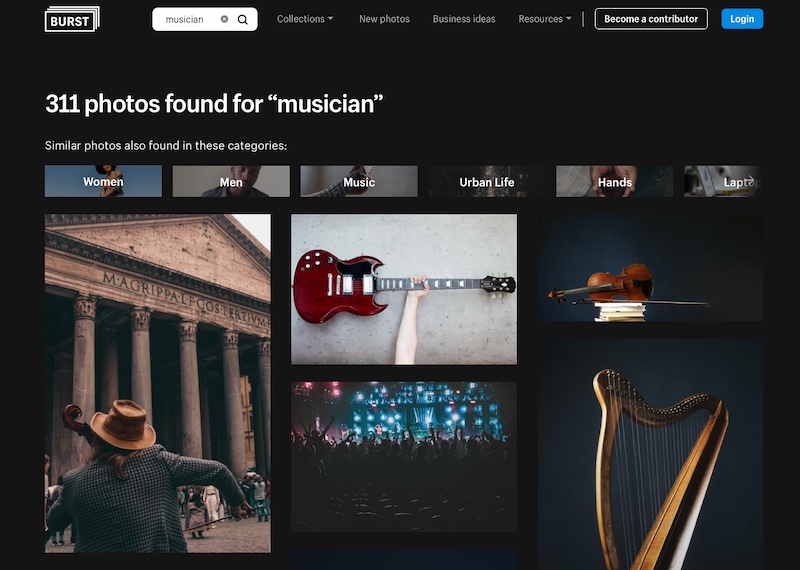Expand the Collections dropdown menu
Image resolution: width=800 pixels, height=570 pixels.
(x=305, y=19)
